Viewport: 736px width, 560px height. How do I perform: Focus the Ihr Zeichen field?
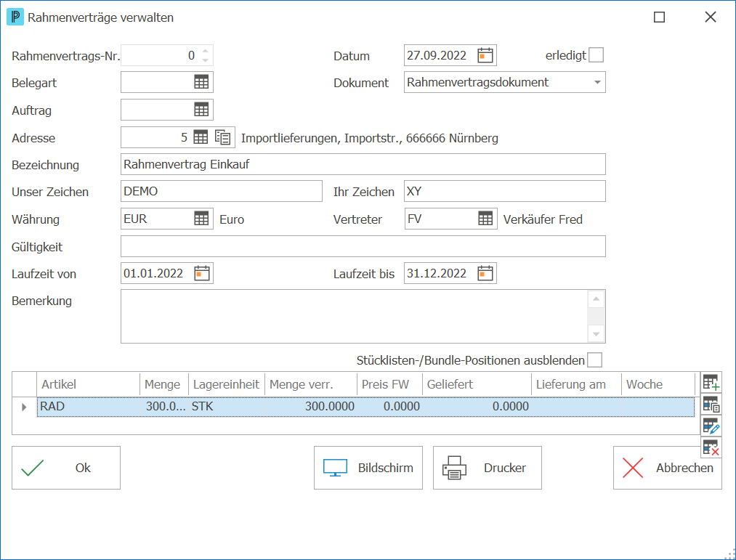point(504,191)
